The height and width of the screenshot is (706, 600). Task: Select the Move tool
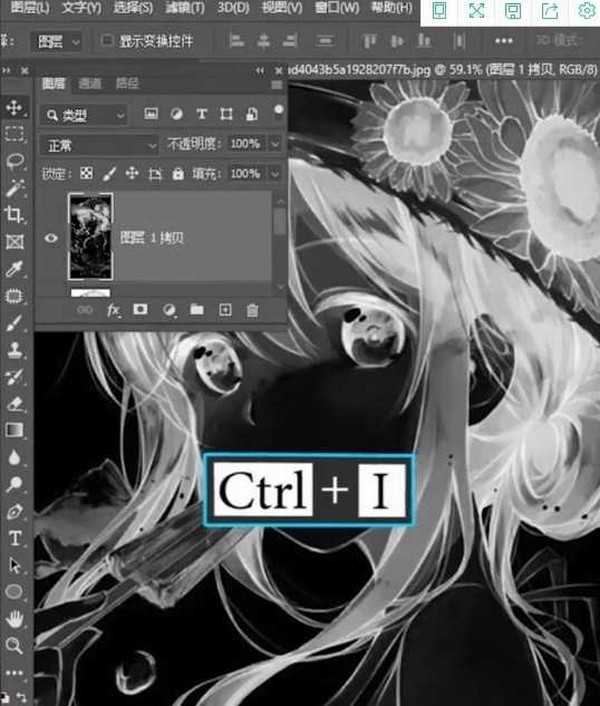click(15, 107)
